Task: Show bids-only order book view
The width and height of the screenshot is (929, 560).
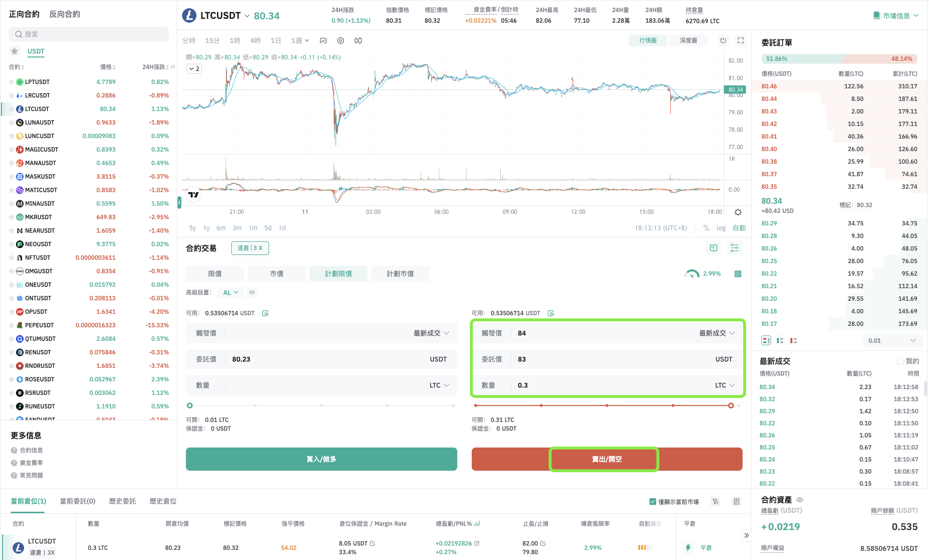Action: click(x=780, y=340)
